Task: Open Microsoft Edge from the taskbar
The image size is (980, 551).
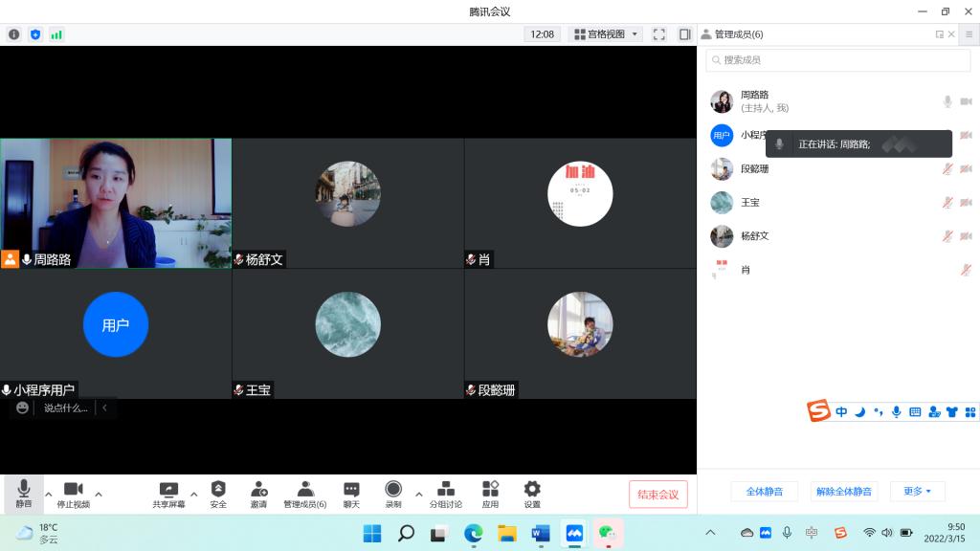Action: [x=473, y=533]
